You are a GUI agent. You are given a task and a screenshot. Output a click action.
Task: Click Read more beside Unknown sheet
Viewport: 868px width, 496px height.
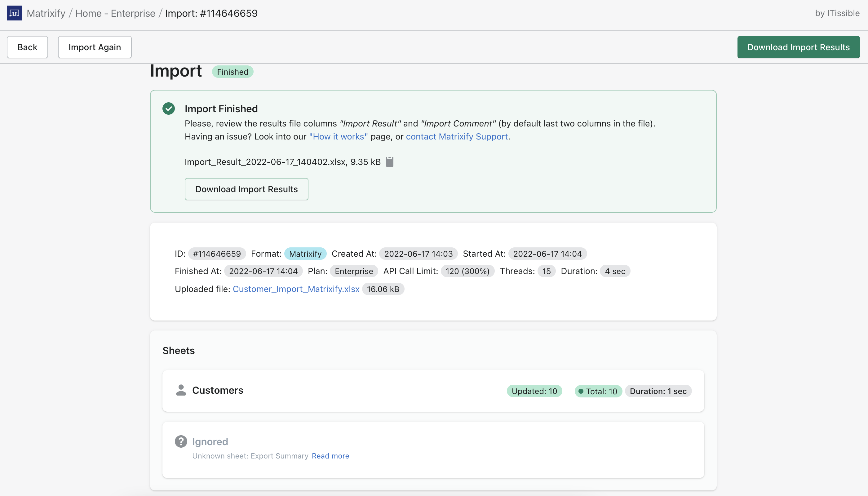coord(330,456)
